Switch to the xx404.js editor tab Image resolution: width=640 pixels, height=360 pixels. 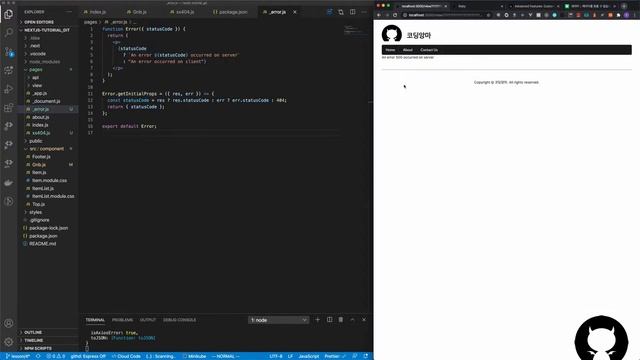(x=185, y=12)
